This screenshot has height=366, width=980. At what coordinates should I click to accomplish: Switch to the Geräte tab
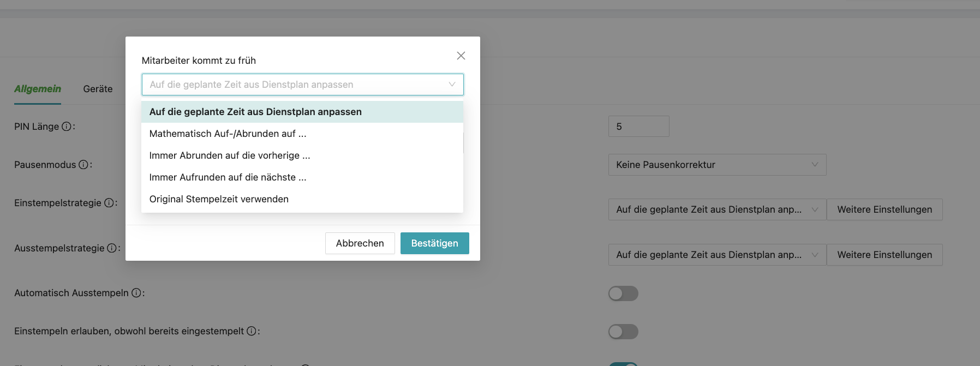click(x=98, y=89)
